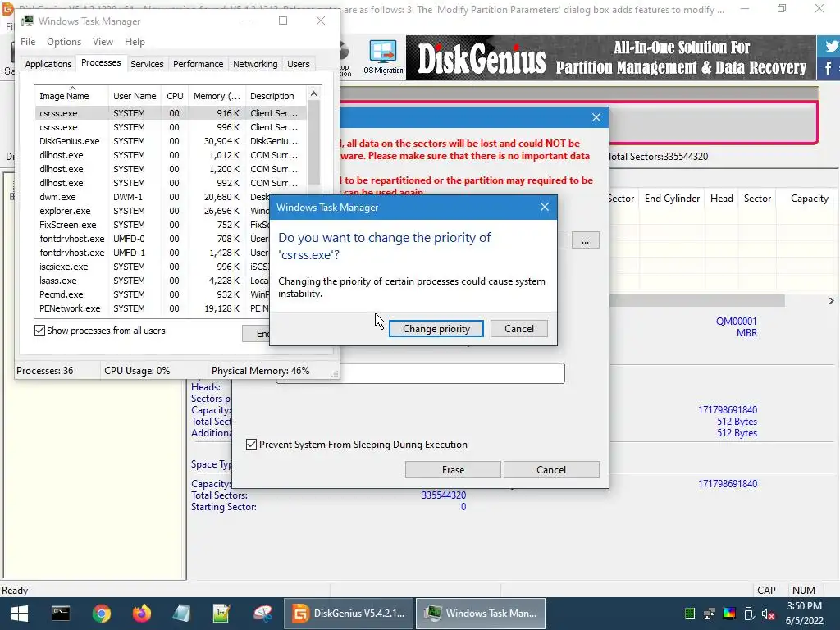The height and width of the screenshot is (630, 840).
Task: Click the OS Migration toolbar icon
Action: [x=383, y=57]
